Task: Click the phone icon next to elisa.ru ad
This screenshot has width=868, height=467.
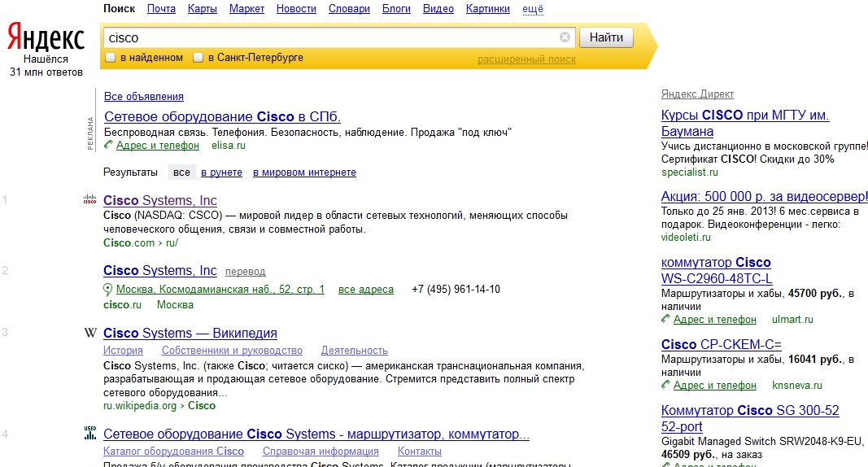Action: coord(108,145)
